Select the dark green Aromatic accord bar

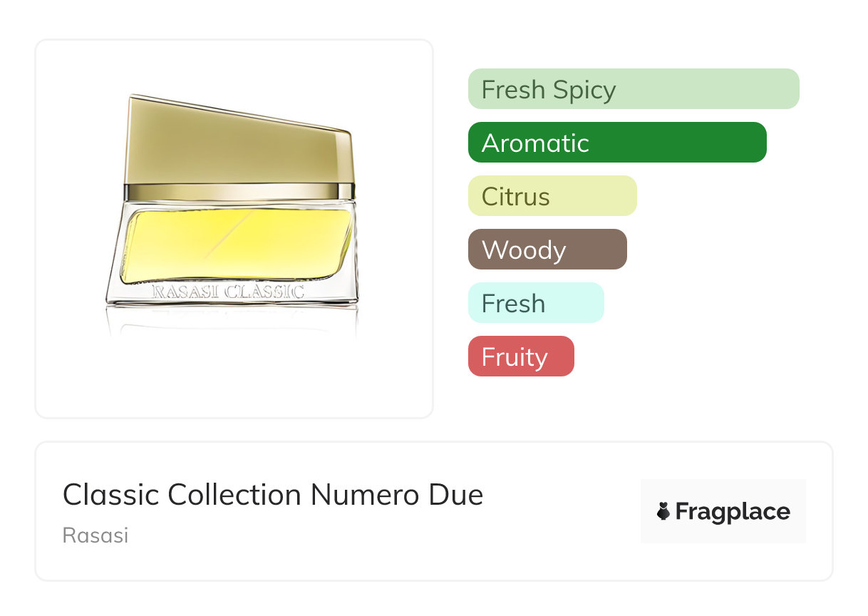pos(616,143)
